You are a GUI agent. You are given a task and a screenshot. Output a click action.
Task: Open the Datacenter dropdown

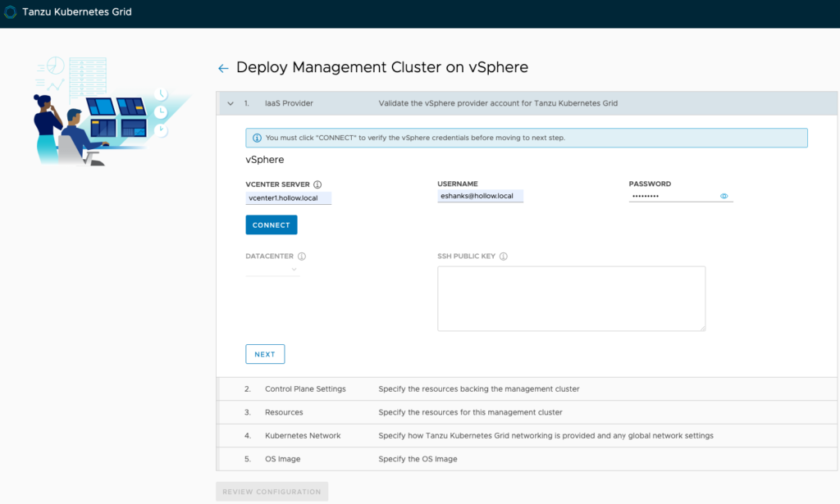(x=273, y=270)
